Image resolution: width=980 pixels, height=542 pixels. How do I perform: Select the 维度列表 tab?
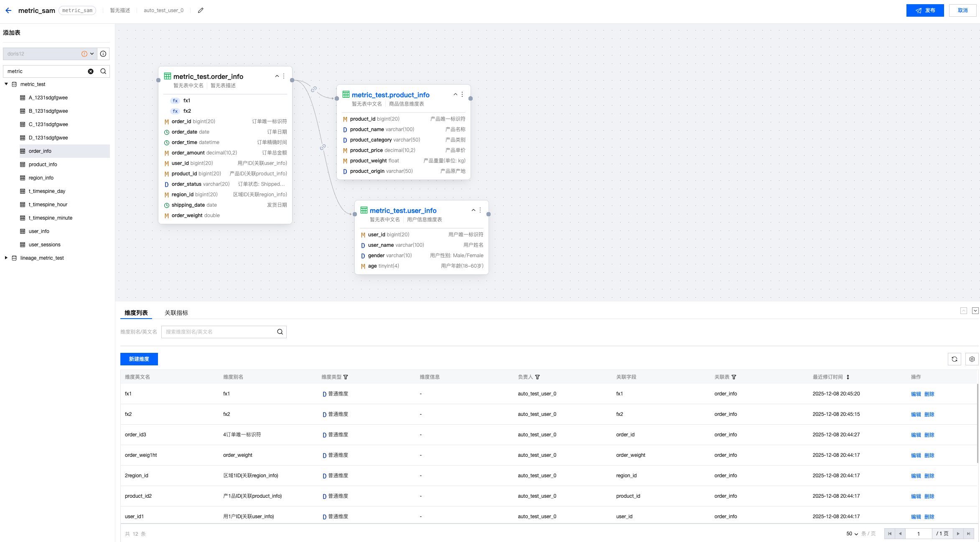tap(136, 313)
